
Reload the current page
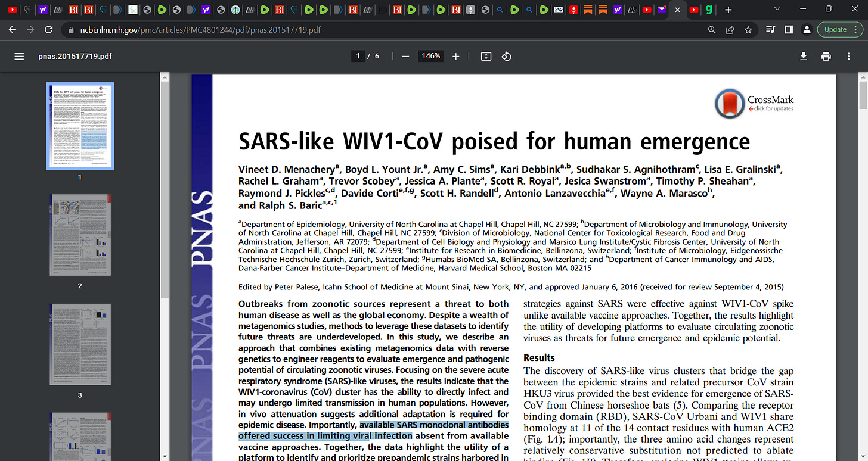(49, 29)
